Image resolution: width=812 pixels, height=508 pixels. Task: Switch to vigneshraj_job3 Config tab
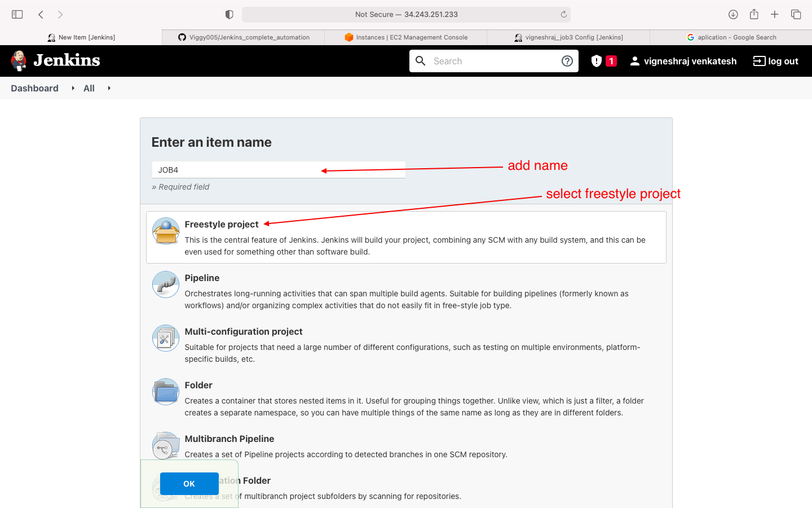[x=568, y=37]
